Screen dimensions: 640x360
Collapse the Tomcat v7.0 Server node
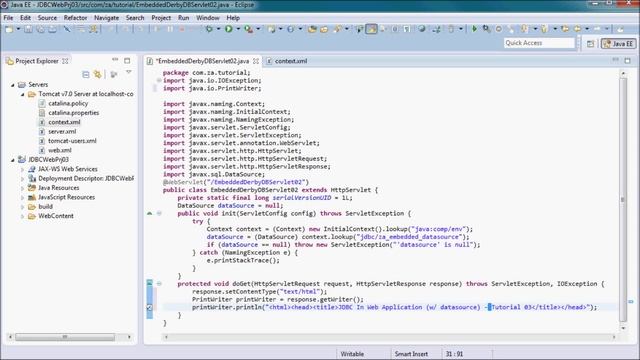[23, 94]
